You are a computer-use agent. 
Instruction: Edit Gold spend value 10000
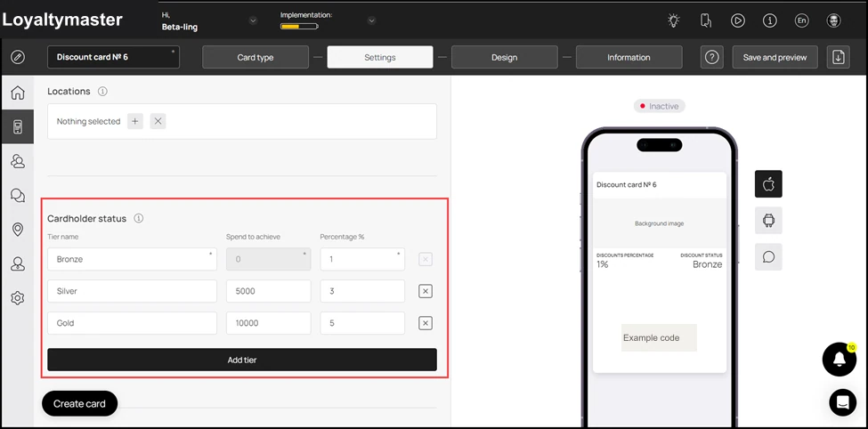tap(269, 323)
